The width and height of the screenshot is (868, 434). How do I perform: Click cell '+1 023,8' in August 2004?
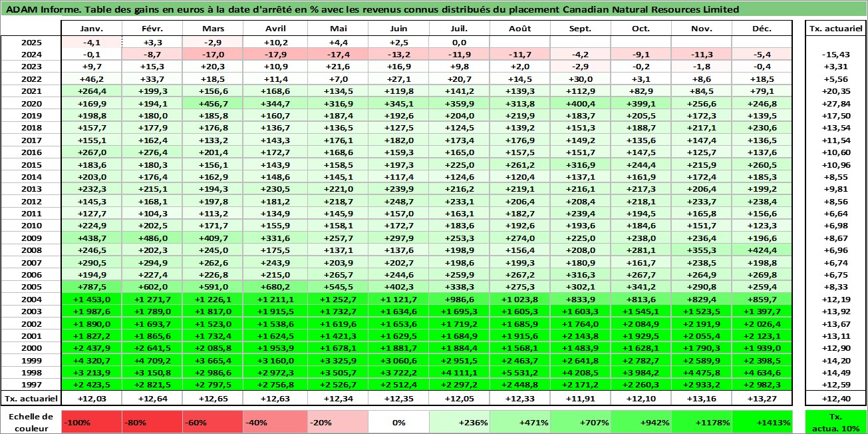[x=520, y=299]
